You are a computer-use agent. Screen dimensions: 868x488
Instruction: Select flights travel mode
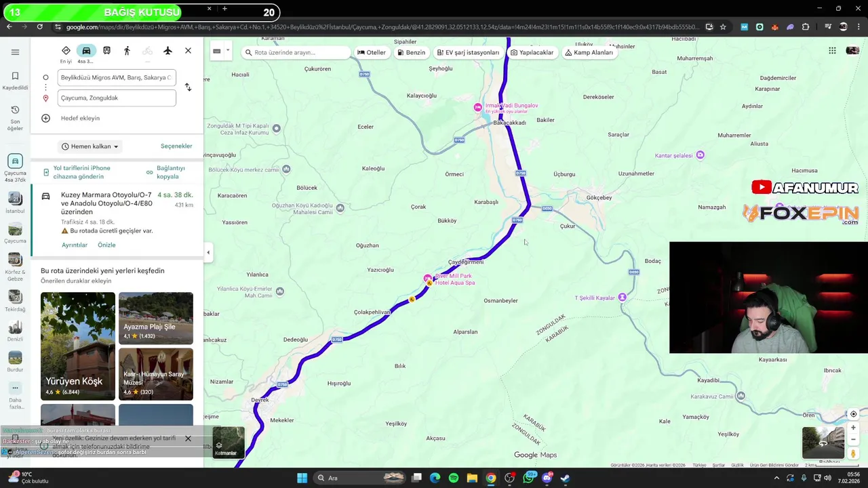coord(167,51)
